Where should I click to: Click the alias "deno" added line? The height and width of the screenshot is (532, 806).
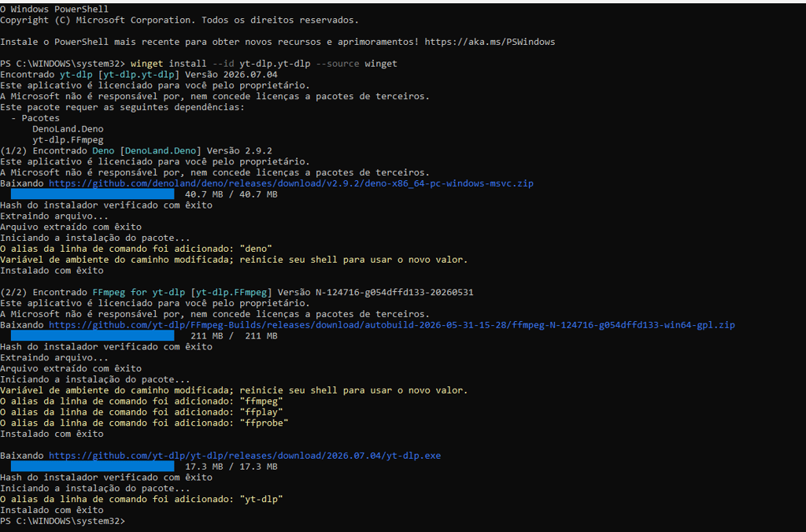click(136, 248)
